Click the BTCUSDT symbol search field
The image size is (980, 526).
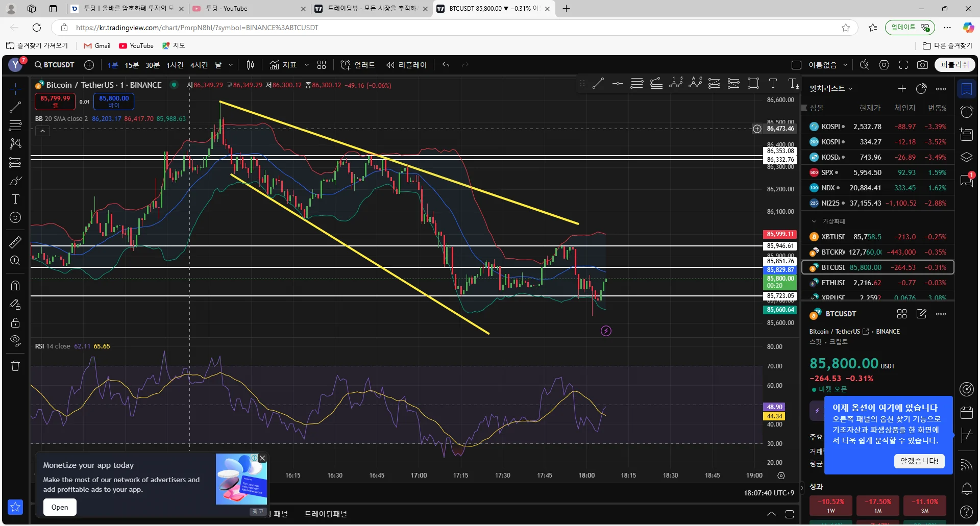tap(55, 65)
